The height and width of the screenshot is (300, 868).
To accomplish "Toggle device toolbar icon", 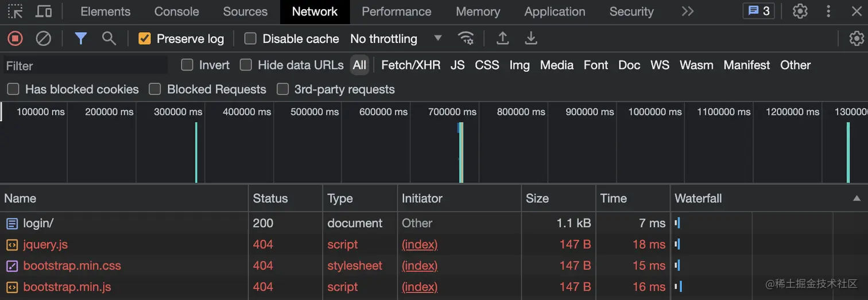I will pyautogui.click(x=44, y=11).
